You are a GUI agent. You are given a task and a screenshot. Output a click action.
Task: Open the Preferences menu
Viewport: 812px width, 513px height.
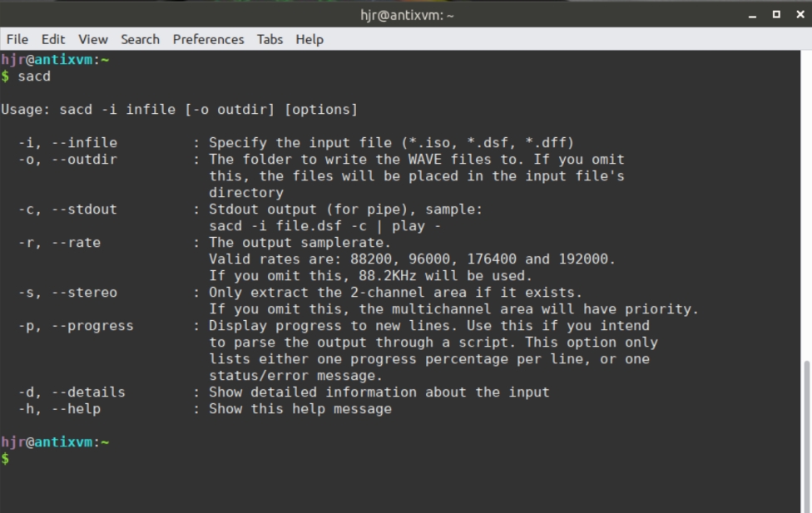click(208, 39)
